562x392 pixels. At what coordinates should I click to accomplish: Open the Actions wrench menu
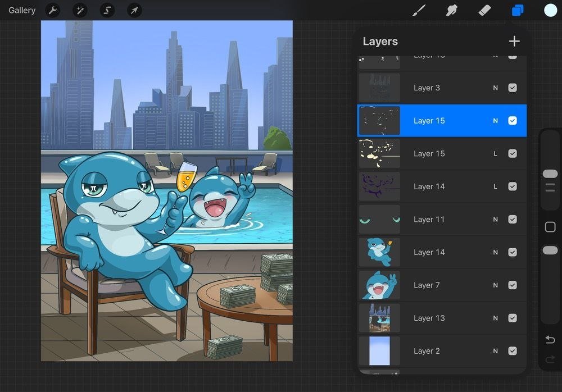(x=53, y=11)
